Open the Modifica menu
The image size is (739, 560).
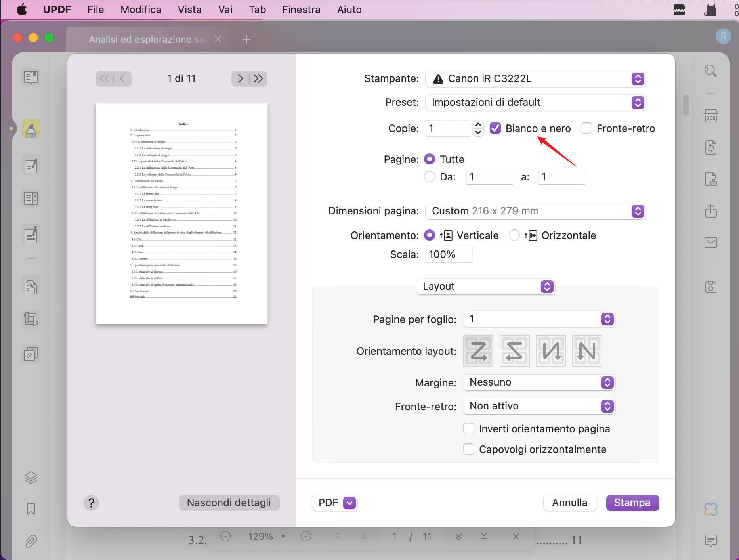(141, 10)
